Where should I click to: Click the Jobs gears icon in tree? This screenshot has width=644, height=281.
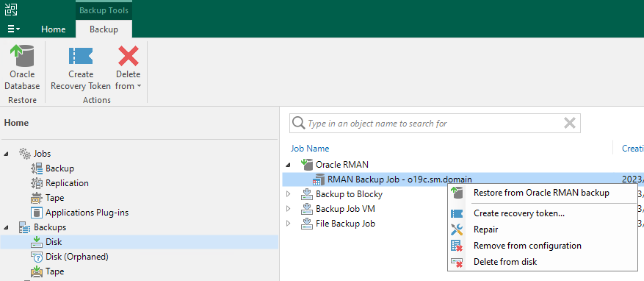tap(25, 154)
